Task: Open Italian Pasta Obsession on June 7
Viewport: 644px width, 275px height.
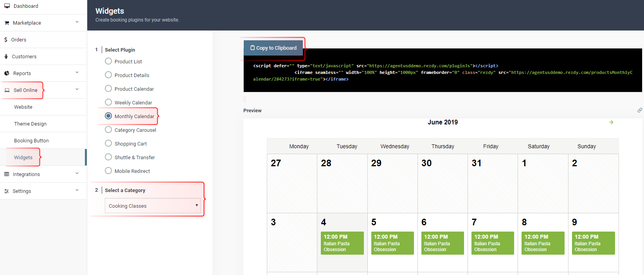Action: pos(493,243)
